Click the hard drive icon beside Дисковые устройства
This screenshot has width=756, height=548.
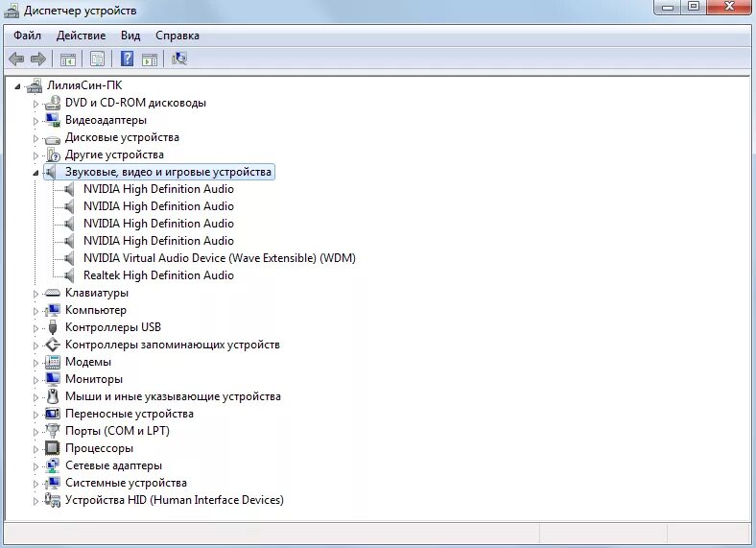click(x=53, y=139)
